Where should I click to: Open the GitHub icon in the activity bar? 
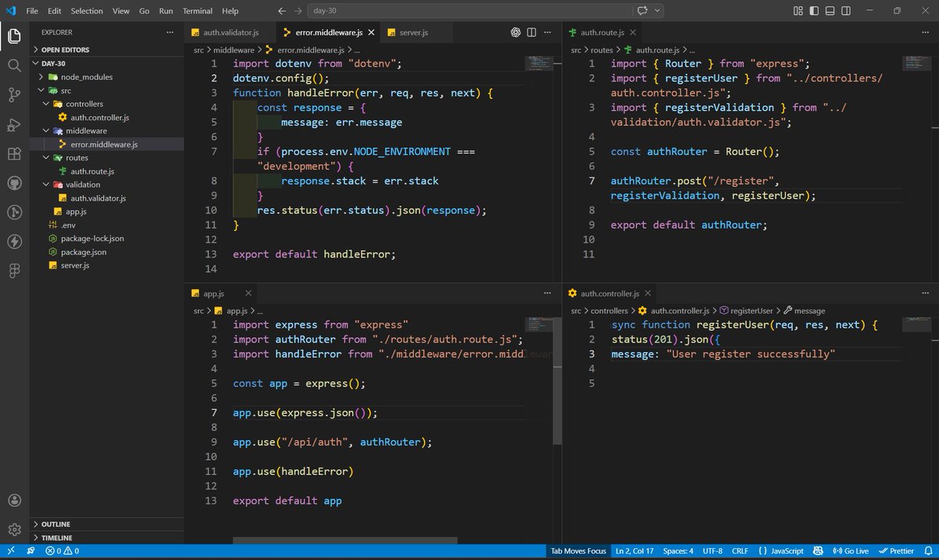click(x=14, y=183)
